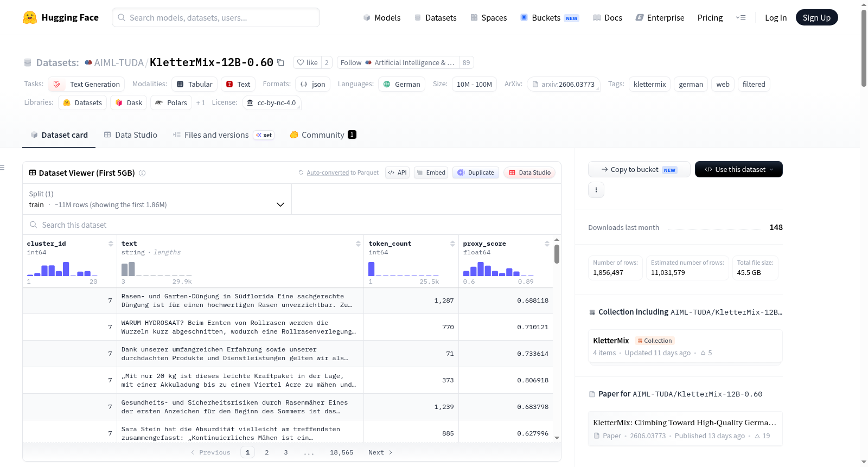Click the filtered tag
Image resolution: width=868 pixels, height=467 pixels.
pyautogui.click(x=754, y=84)
